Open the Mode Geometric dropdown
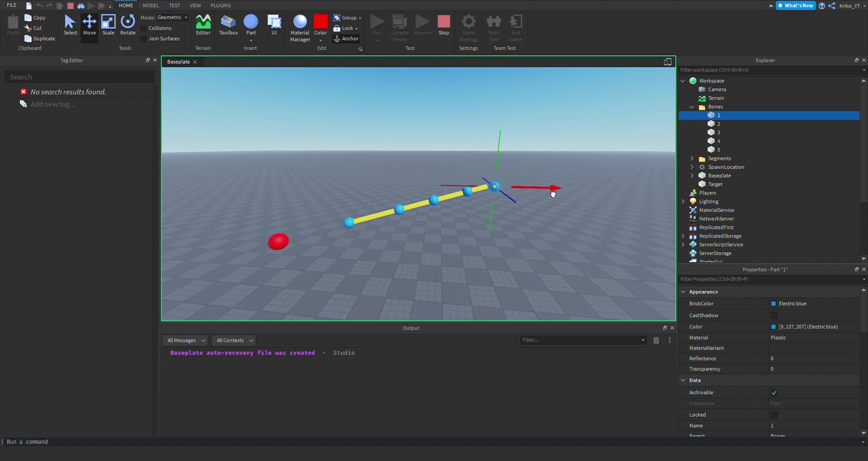Image resolution: width=868 pixels, height=461 pixels. 173,18
